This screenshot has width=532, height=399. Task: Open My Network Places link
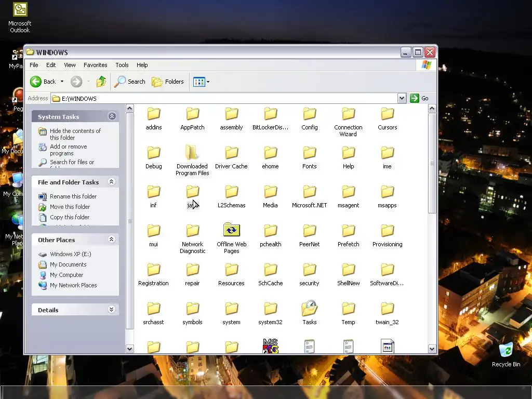pos(73,285)
